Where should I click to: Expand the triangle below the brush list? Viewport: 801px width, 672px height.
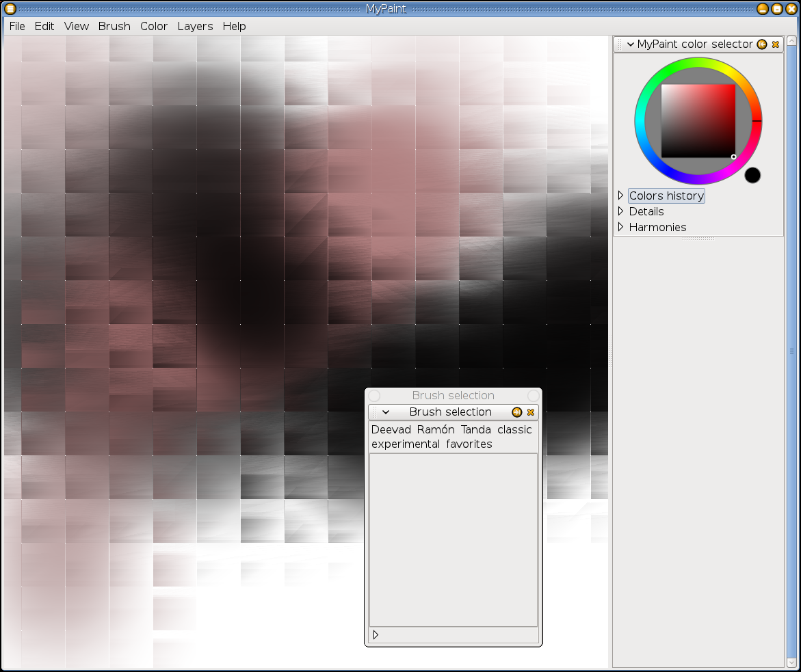tap(376, 635)
